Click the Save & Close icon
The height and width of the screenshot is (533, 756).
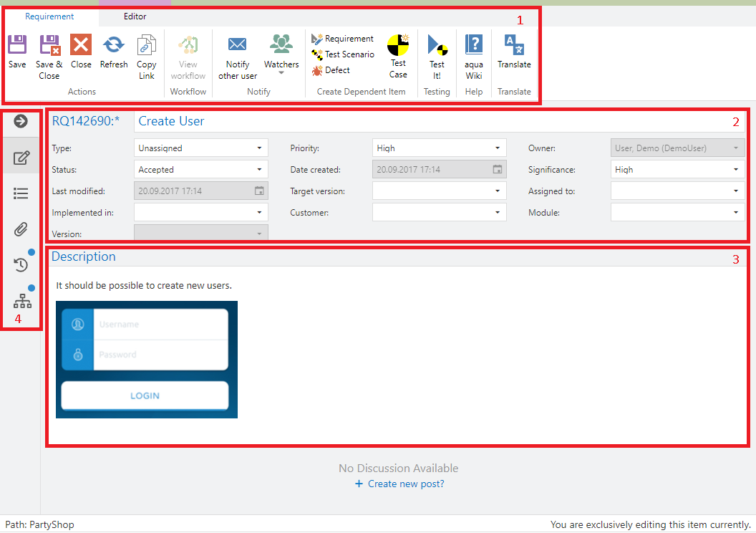[x=49, y=46]
